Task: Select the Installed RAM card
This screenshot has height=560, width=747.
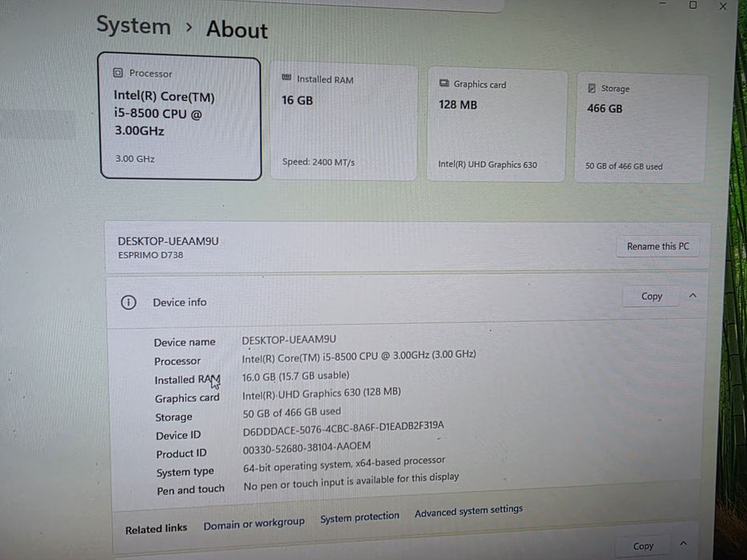Action: coord(343,122)
